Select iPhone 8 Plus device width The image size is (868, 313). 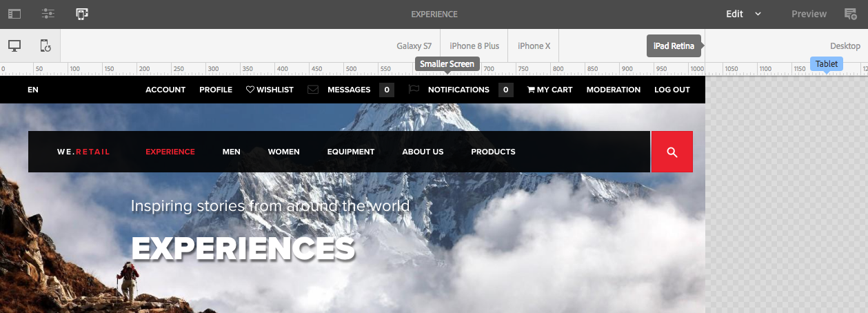coord(474,46)
